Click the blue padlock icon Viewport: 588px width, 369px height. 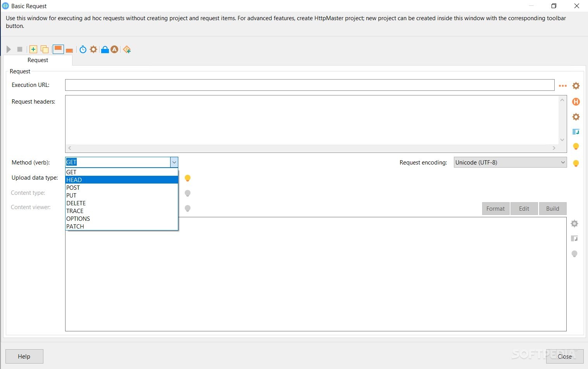[105, 49]
